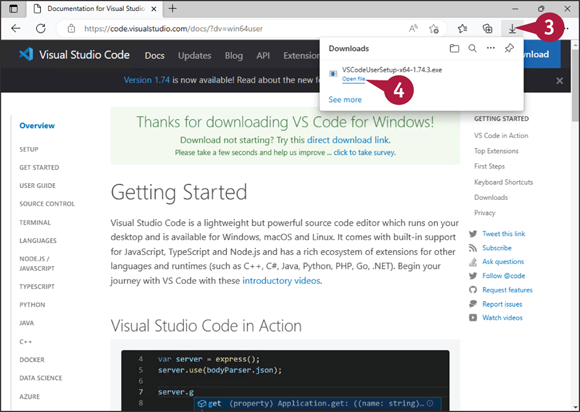Jump to Keyboard Shortcuts section
Viewport: 580px width, 412px height.
click(503, 182)
